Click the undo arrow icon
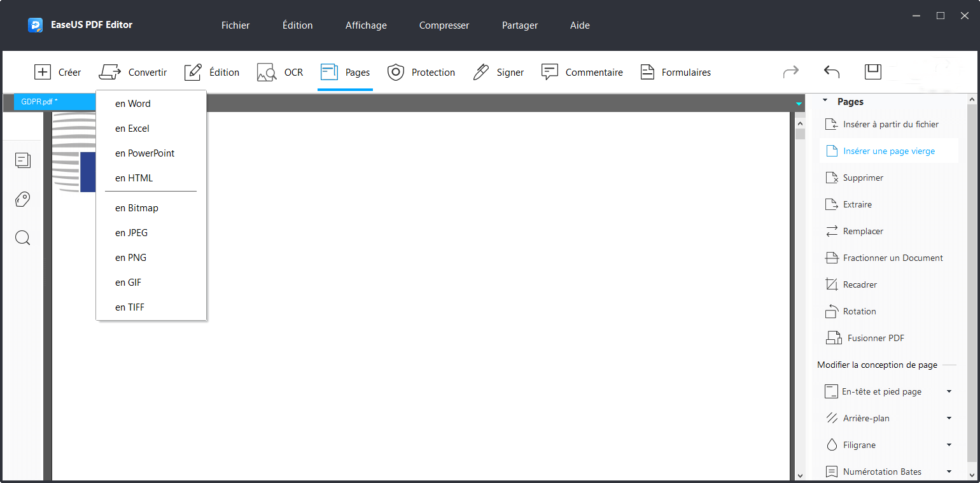 [x=832, y=71]
